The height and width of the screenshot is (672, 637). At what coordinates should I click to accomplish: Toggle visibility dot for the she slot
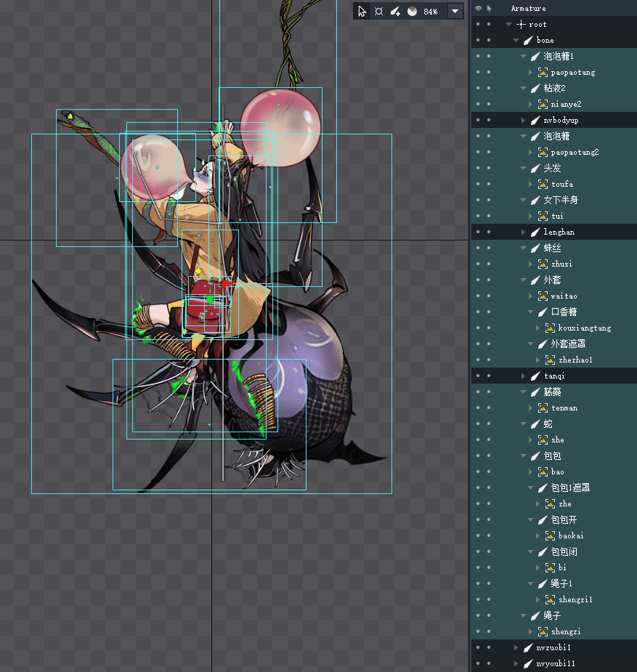tap(477, 440)
